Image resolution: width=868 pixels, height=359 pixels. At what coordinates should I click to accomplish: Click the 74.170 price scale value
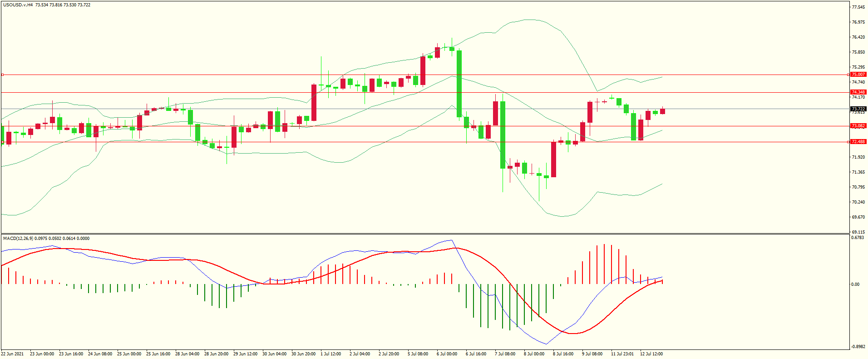click(x=858, y=97)
